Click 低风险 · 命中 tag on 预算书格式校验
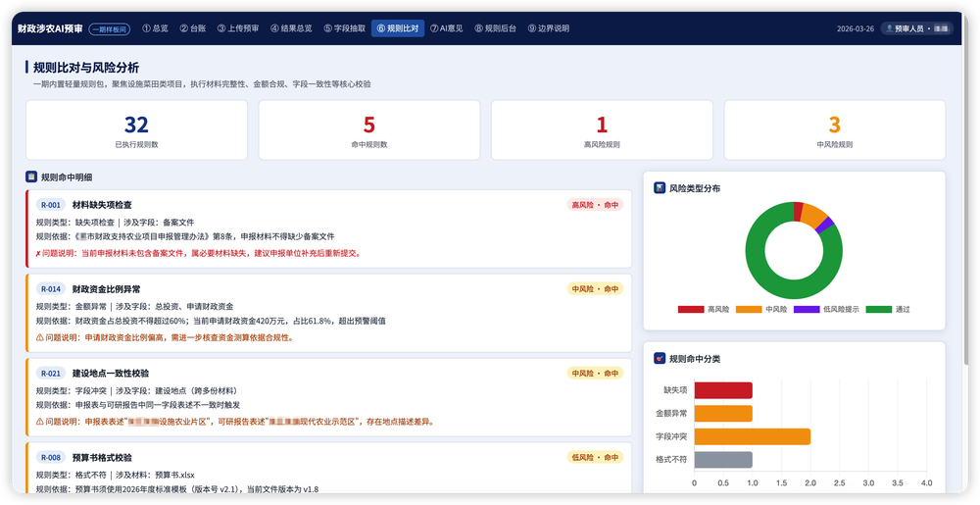Viewport: 980px width, 505px height. pos(595,458)
